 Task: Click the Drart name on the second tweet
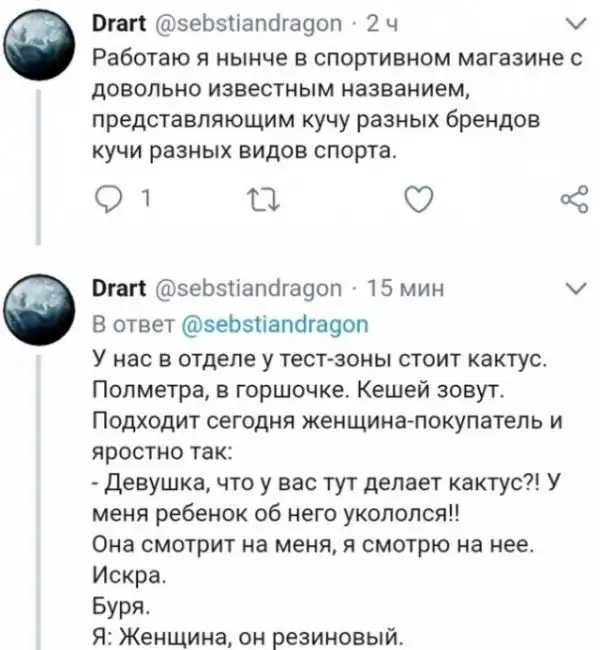click(114, 291)
